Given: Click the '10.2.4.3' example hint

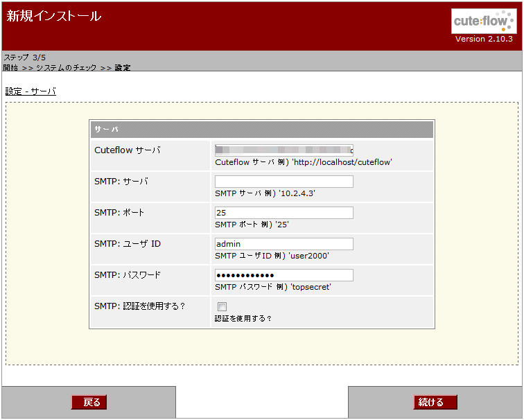Looking at the screenshot, I should click(265, 193).
